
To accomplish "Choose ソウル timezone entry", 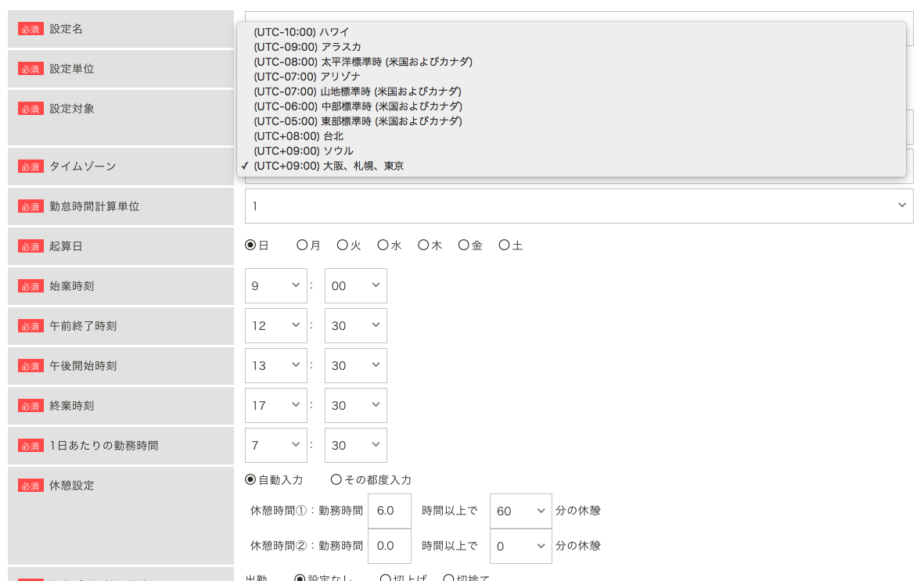I will (303, 151).
